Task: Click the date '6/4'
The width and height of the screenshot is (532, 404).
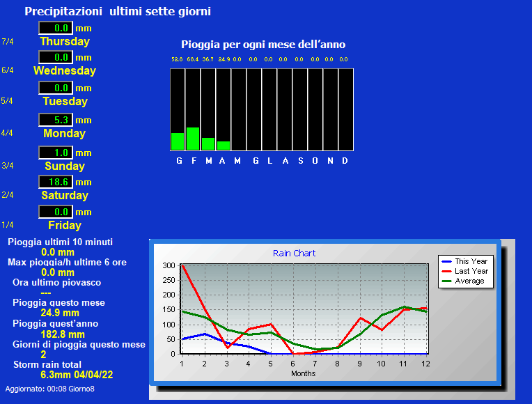Action: point(8,70)
